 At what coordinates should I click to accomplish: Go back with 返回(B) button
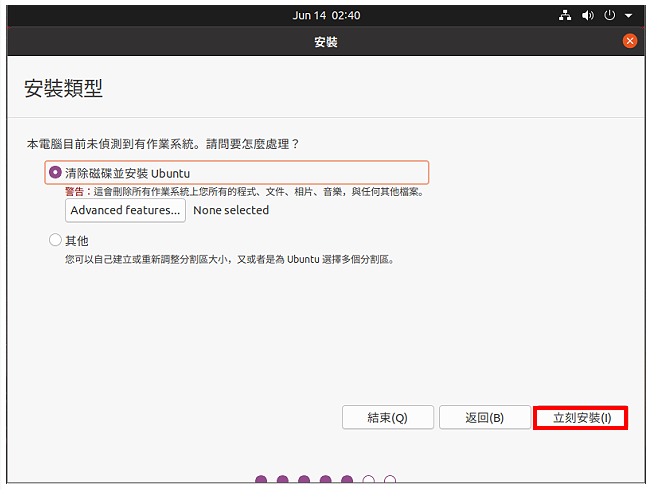pos(485,417)
